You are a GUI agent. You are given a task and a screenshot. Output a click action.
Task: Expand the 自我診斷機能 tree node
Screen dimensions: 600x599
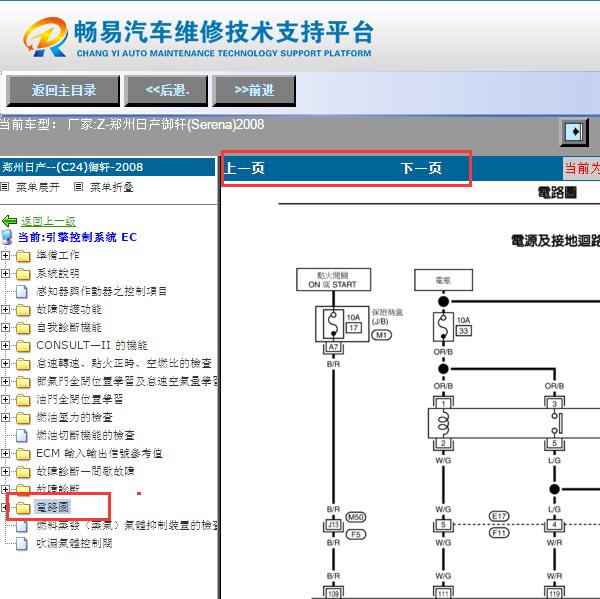[x=5, y=327]
